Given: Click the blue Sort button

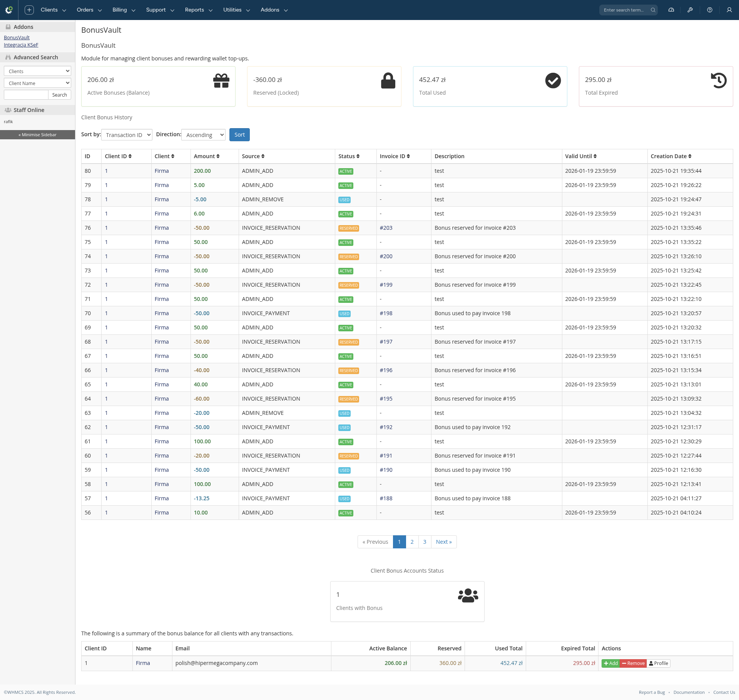Looking at the screenshot, I should pyautogui.click(x=239, y=135).
